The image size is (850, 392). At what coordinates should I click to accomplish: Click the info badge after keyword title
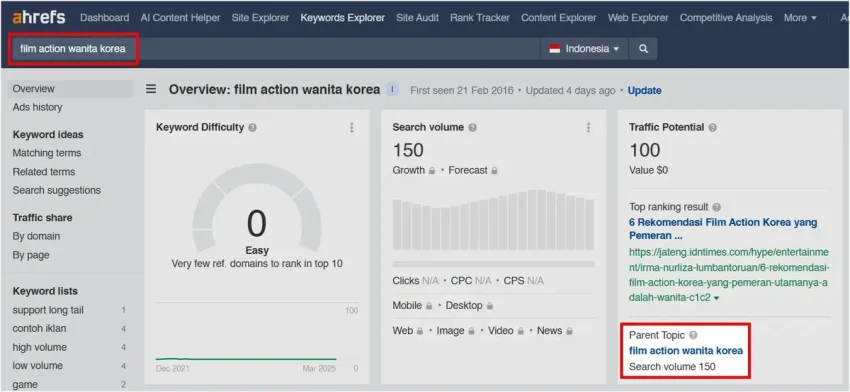click(x=392, y=89)
